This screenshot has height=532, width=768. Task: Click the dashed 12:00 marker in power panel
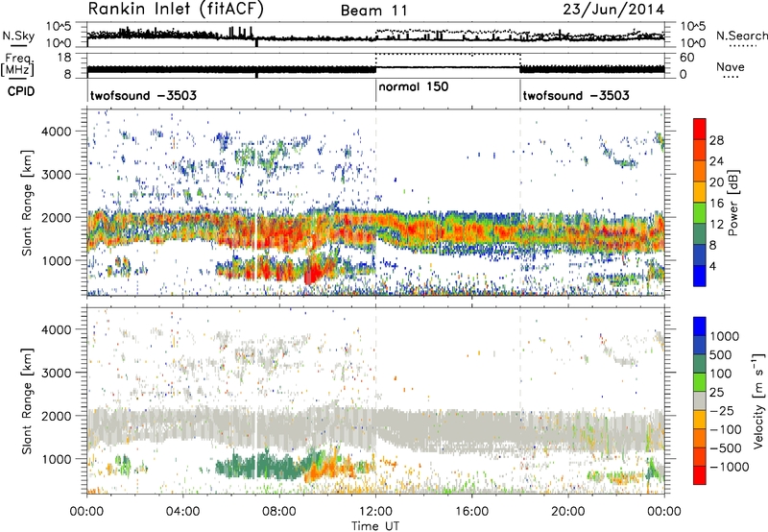pos(375,203)
